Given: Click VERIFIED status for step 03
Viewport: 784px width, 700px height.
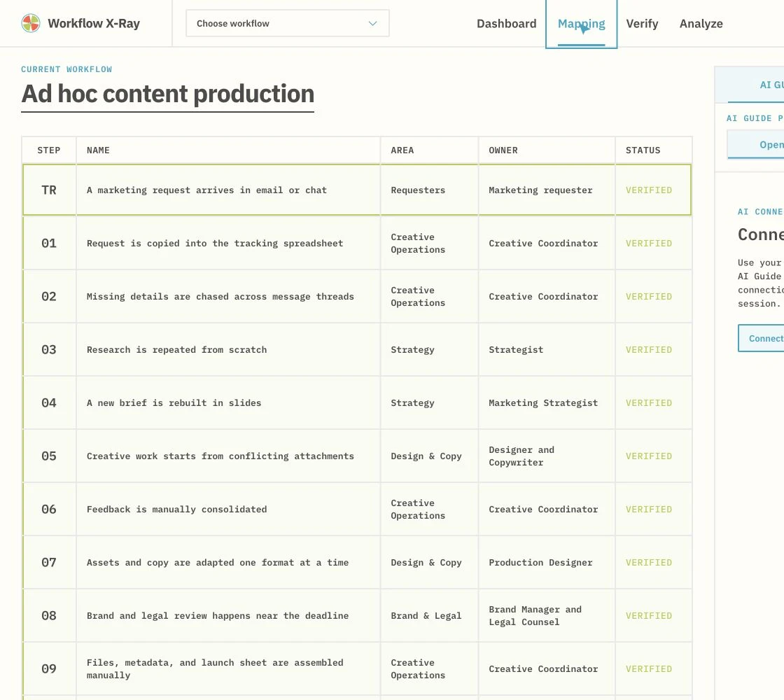Looking at the screenshot, I should click(648, 349).
